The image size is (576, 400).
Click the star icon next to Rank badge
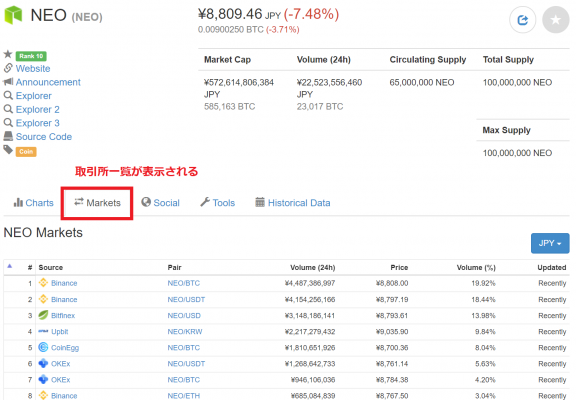click(x=8, y=54)
